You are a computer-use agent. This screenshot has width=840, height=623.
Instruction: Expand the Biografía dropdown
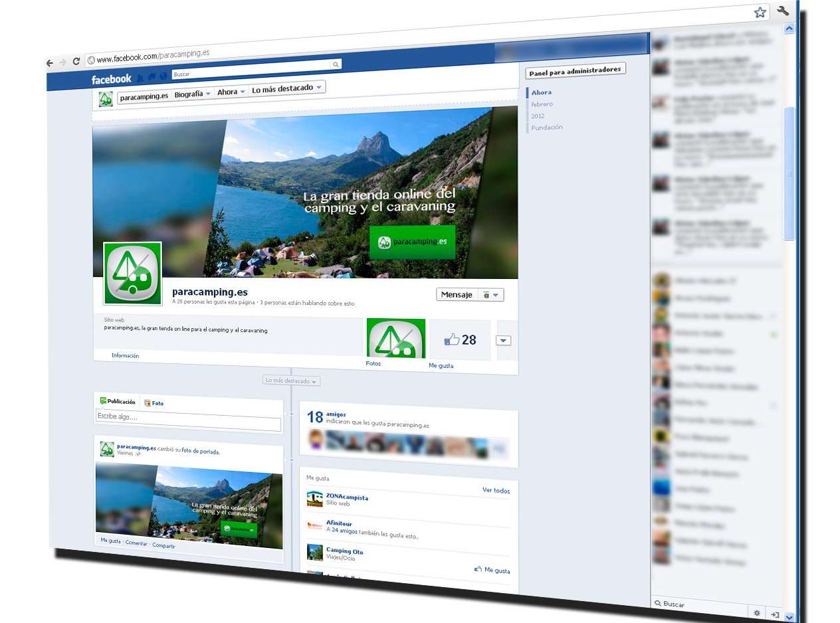point(192,94)
